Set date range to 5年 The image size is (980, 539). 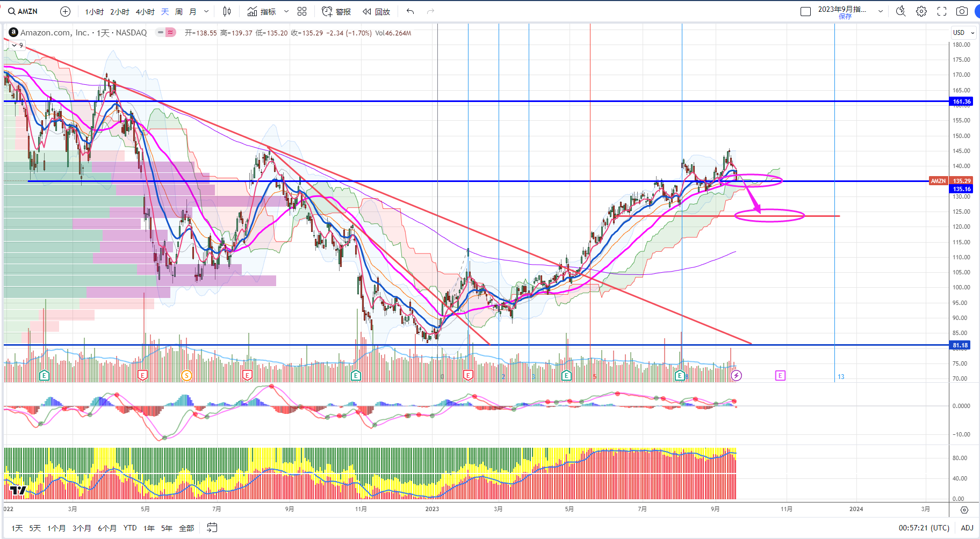(167, 528)
